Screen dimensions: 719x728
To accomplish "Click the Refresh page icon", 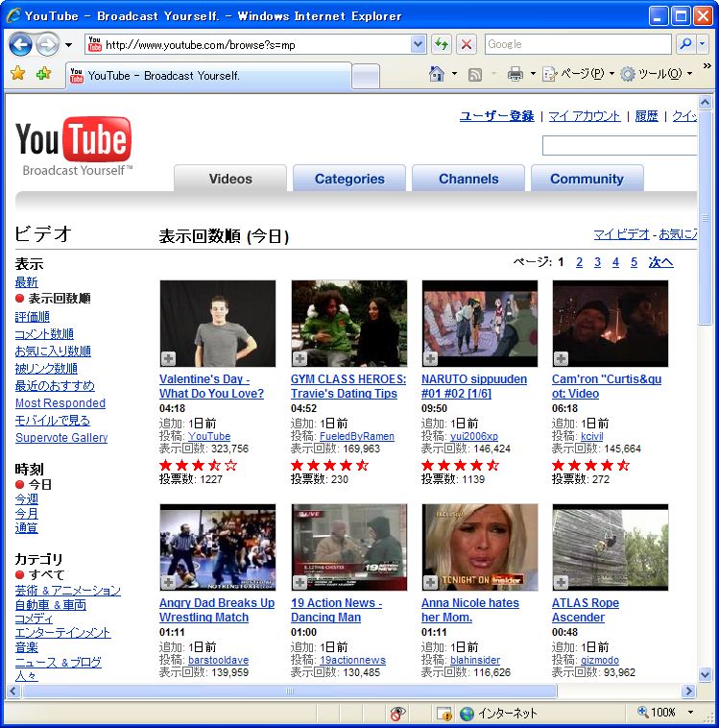I will pos(441,44).
